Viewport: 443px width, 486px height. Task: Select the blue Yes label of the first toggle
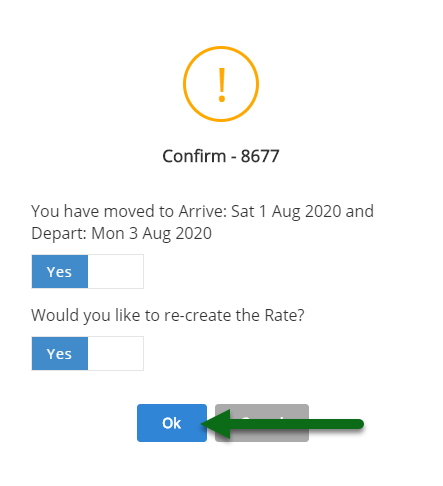tap(60, 272)
